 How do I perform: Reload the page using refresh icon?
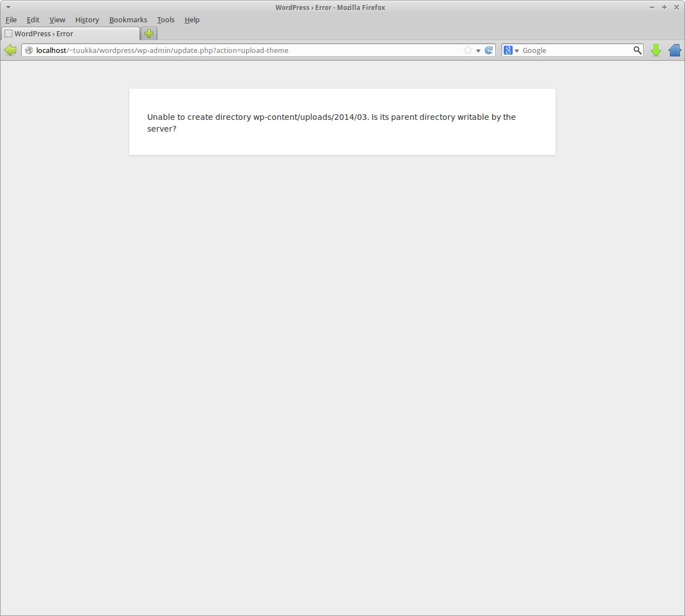(x=489, y=50)
